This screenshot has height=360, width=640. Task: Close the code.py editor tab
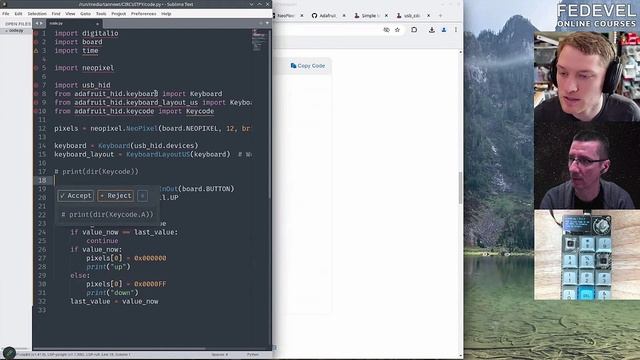click(x=97, y=24)
